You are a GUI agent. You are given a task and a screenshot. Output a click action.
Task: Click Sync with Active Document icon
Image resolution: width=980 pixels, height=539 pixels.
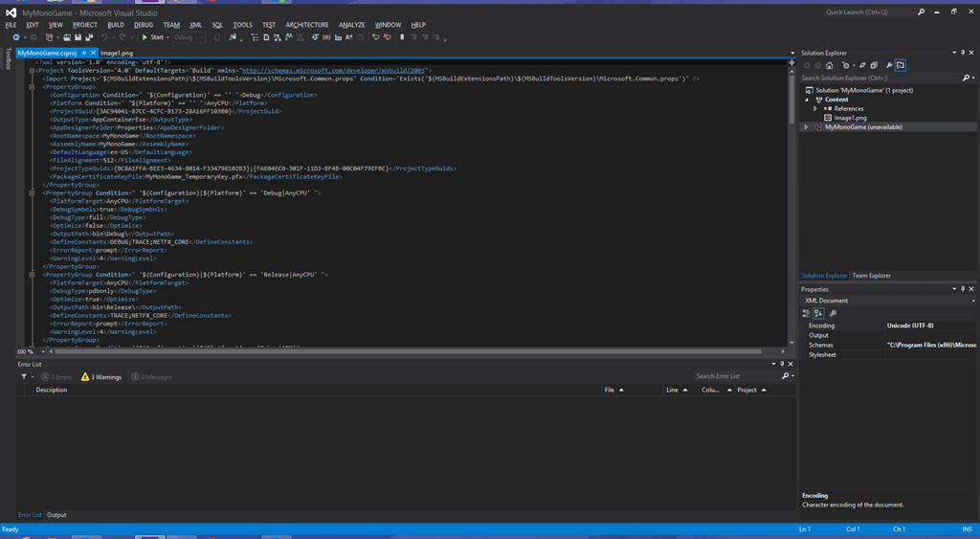862,66
